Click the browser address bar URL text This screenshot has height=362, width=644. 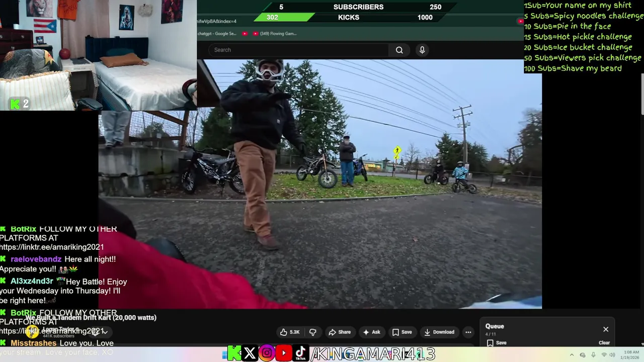coord(217,21)
